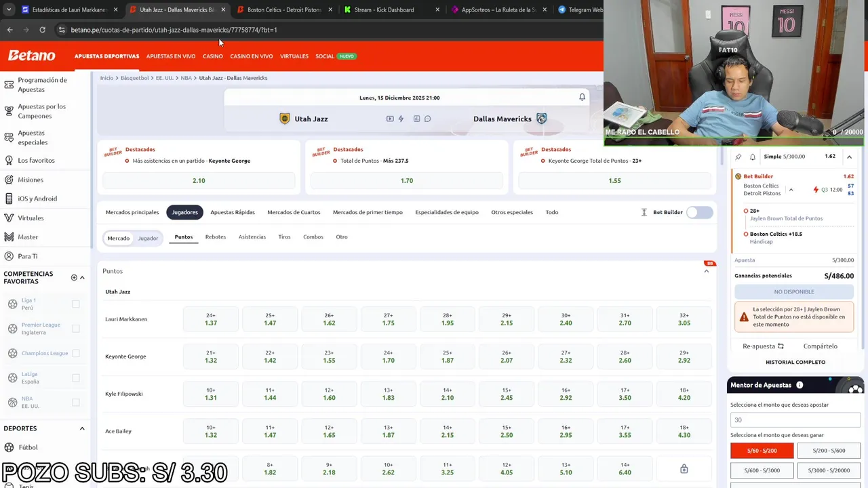Check the LaLiga España checkbox

click(76, 378)
